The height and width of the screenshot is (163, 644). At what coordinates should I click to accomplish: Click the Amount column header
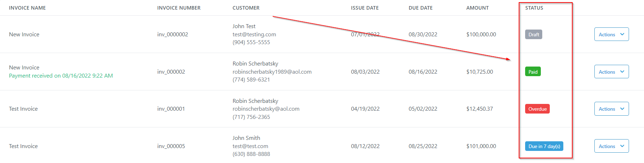point(477,8)
